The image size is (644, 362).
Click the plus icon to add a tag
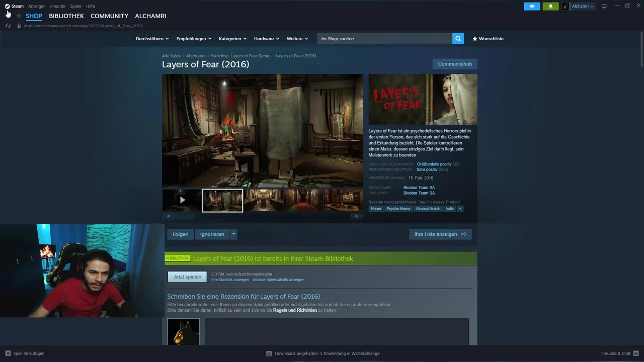tap(460, 209)
